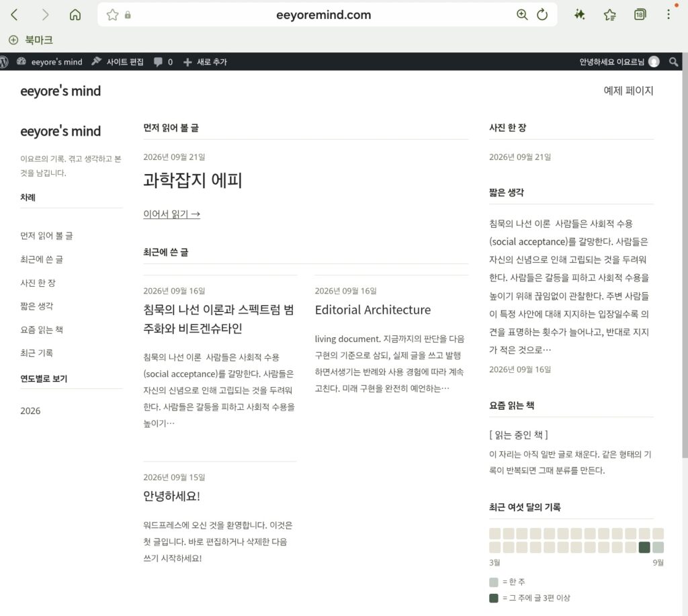Jump to 사진 한 장 in 차례

[38, 283]
